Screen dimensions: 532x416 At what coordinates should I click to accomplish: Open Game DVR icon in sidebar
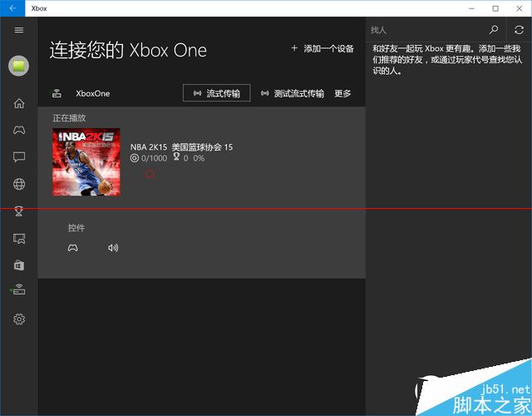[x=19, y=239]
